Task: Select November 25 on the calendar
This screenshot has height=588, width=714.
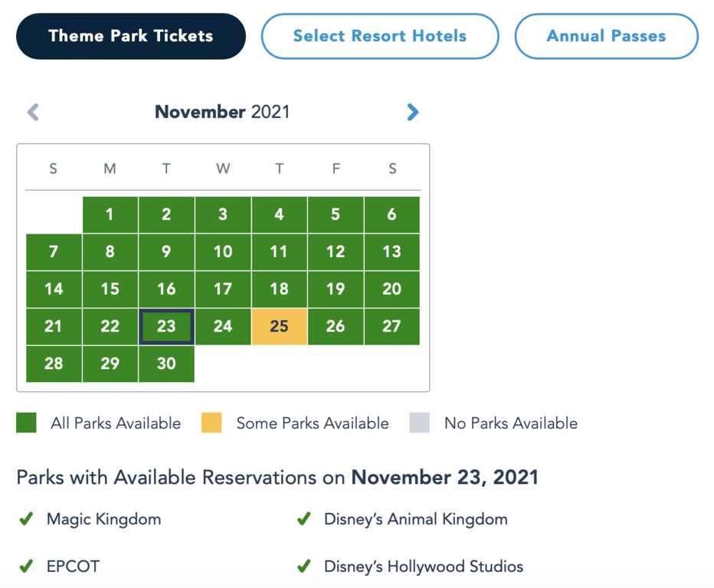Action: click(279, 327)
